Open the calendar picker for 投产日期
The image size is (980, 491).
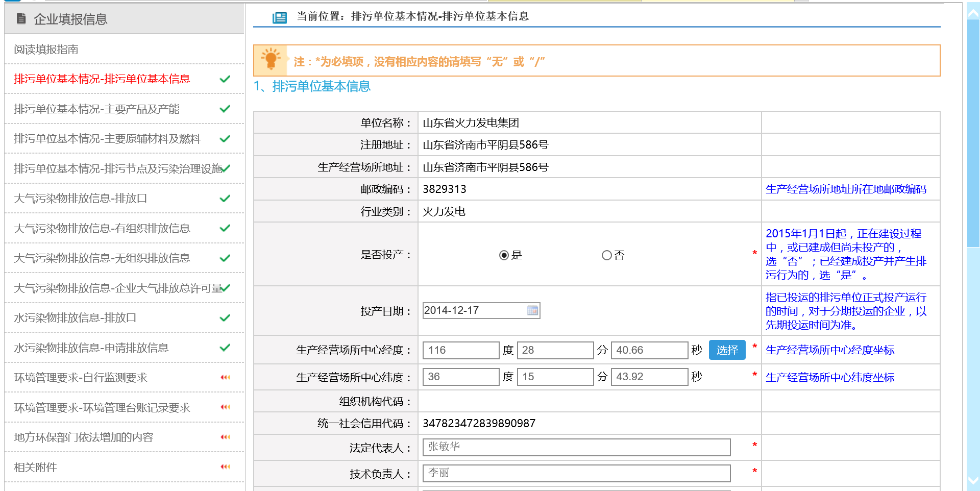click(532, 310)
